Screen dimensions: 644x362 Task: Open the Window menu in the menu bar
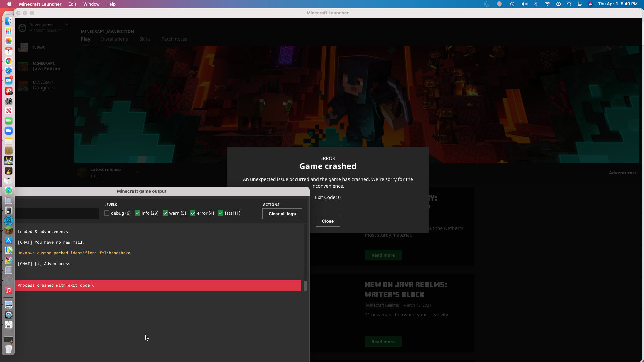tap(91, 4)
